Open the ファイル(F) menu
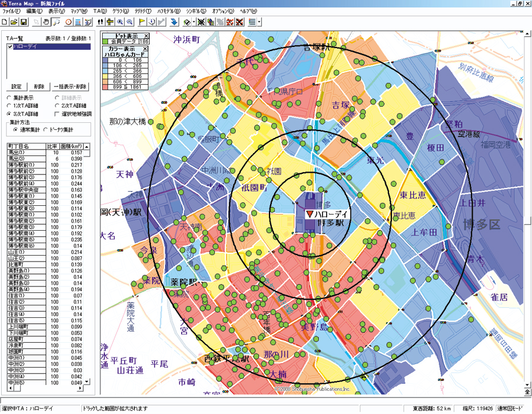This screenshot has width=532, height=414. tap(12, 11)
